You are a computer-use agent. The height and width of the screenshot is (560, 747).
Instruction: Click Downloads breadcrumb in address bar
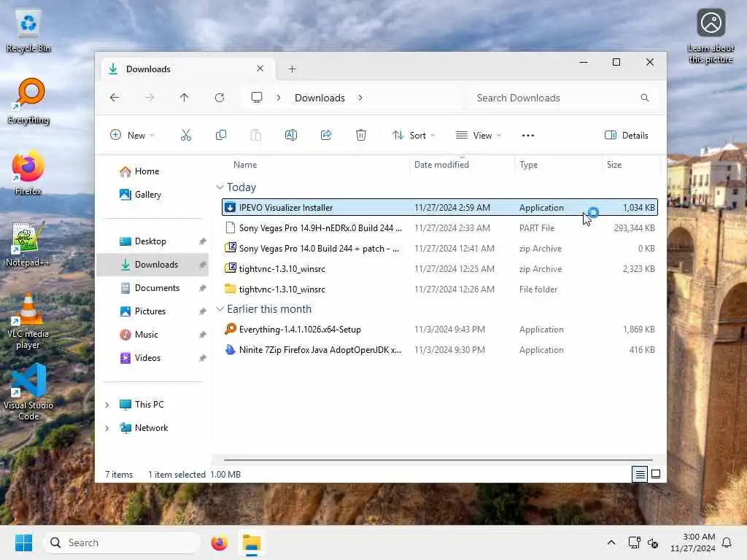320,98
